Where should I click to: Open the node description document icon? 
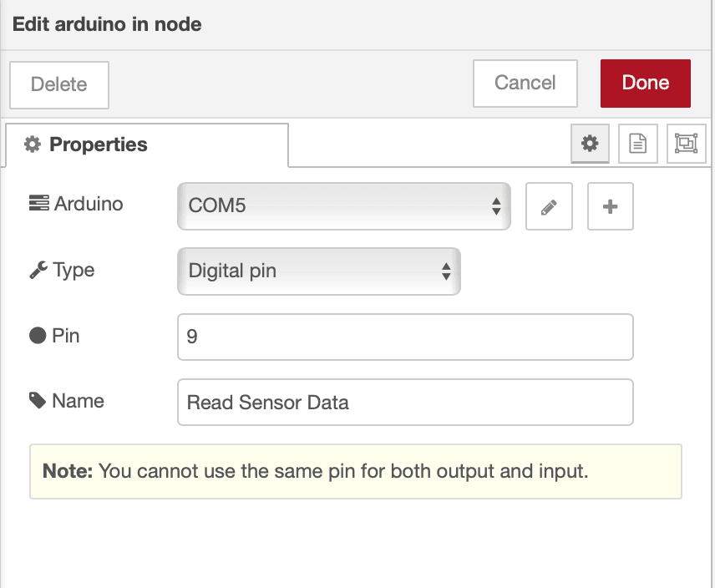click(637, 143)
